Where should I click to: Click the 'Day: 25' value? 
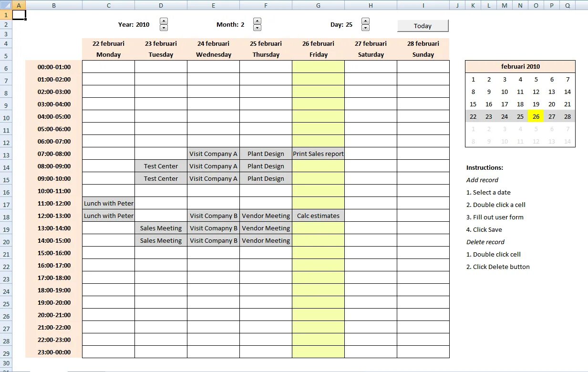pyautogui.click(x=341, y=24)
